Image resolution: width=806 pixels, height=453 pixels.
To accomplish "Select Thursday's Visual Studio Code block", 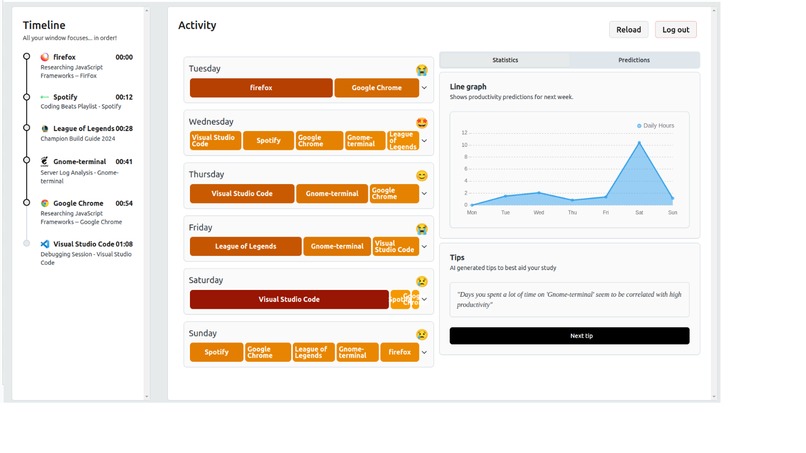I will (242, 194).
